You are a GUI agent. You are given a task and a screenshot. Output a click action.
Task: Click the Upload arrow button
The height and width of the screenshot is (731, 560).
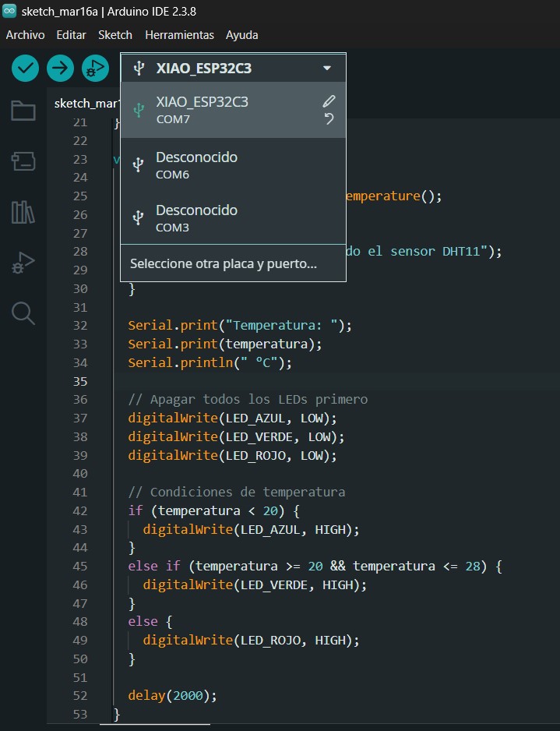click(x=60, y=68)
